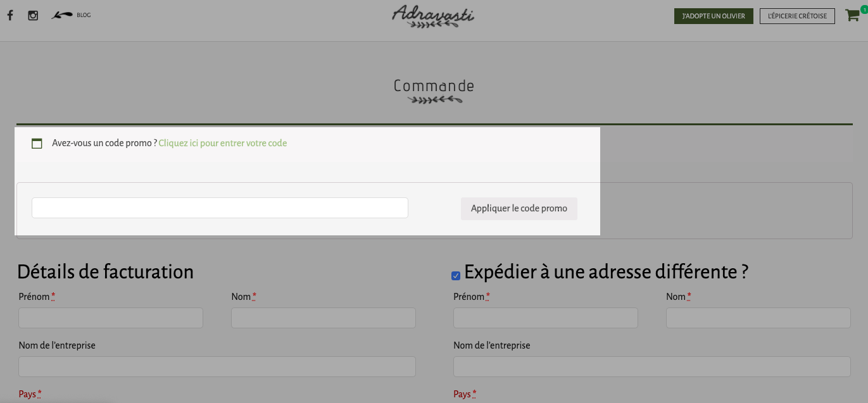Click the billing Nom field
The width and height of the screenshot is (868, 403).
pyautogui.click(x=324, y=318)
